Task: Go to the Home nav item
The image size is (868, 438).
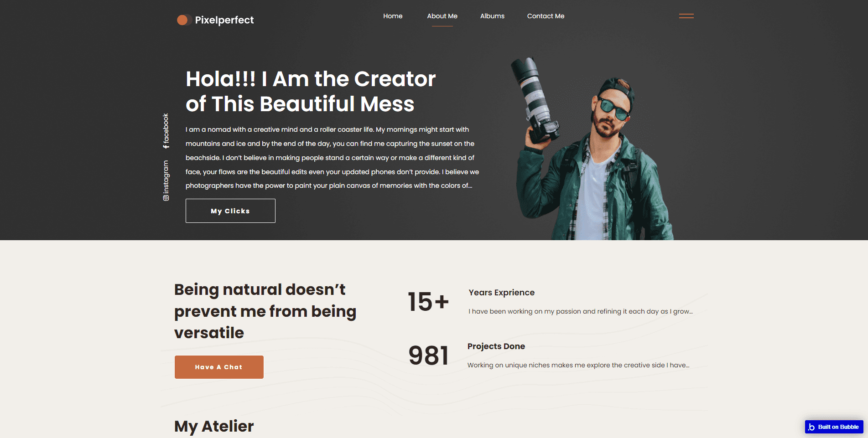Action: 392,16
